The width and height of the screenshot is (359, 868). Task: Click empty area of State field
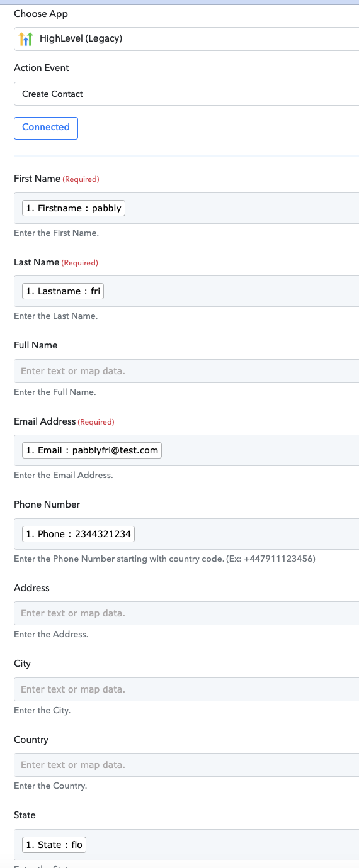(223, 845)
